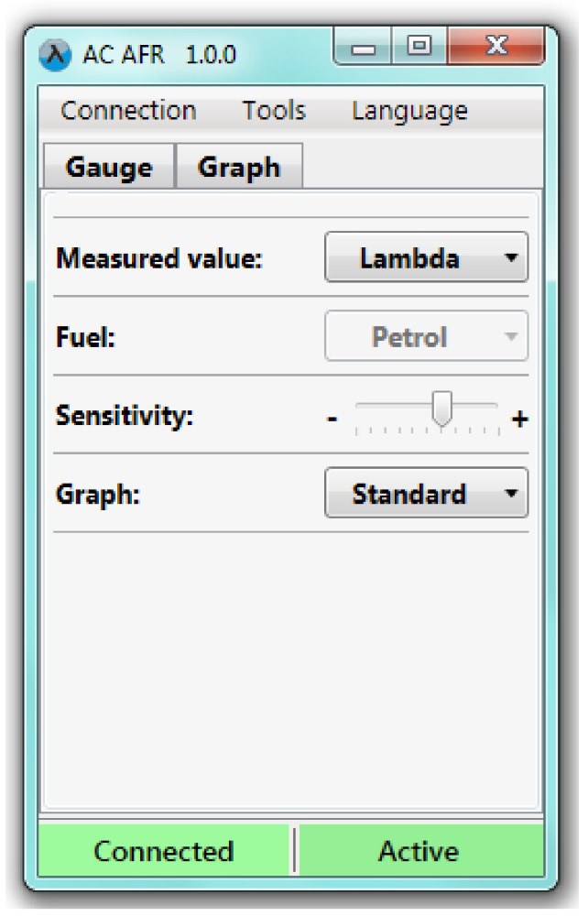Switch to the Gauge tab
Viewport: 588px width, 916px height.
click(109, 167)
